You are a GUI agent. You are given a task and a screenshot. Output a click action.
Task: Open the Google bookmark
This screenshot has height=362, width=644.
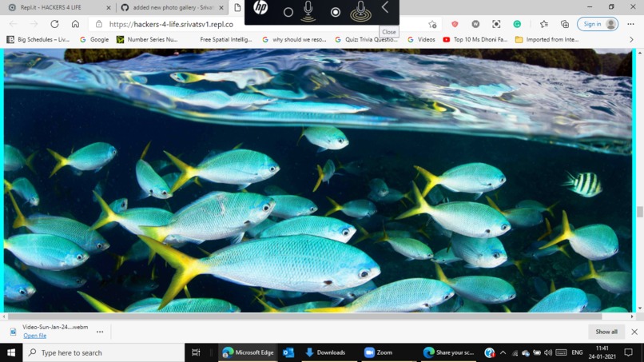[x=94, y=39]
